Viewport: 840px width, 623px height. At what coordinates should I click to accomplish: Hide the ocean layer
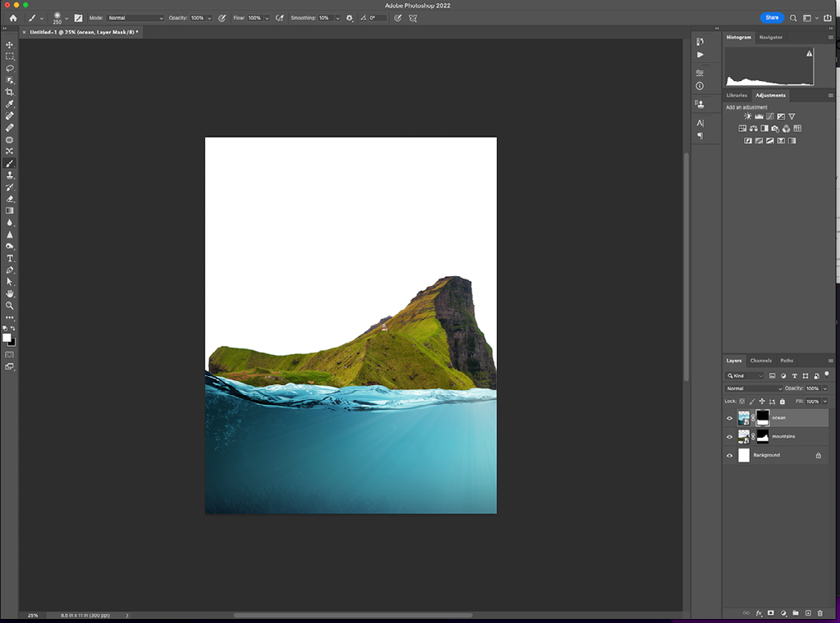pyautogui.click(x=729, y=418)
